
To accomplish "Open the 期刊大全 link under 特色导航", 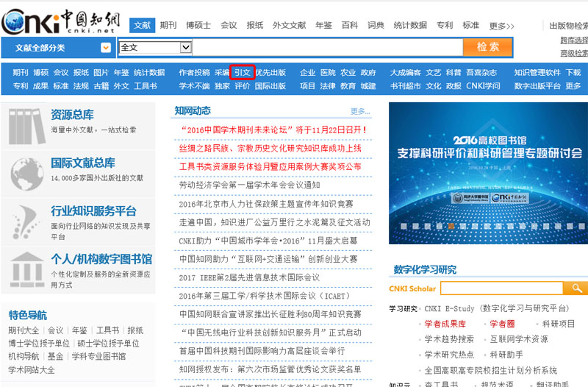I will (24, 330).
